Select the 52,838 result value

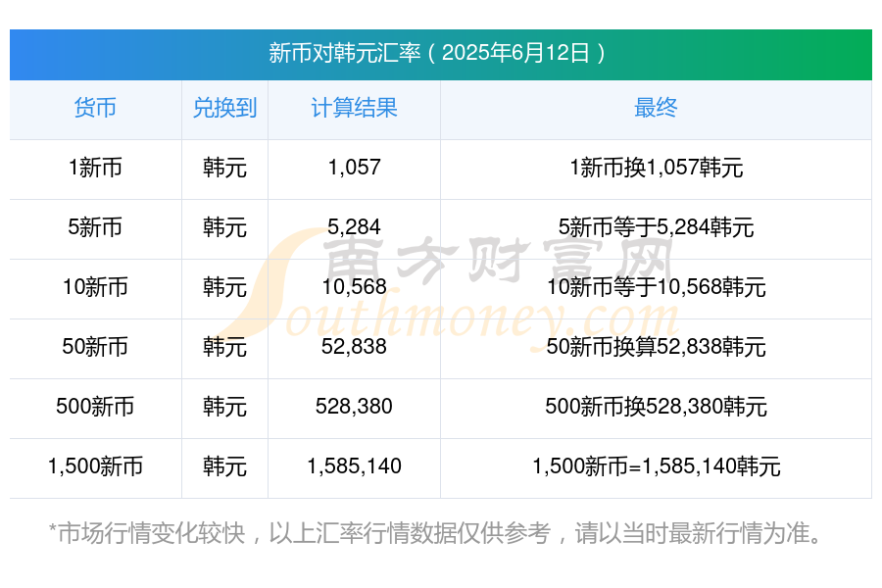click(x=355, y=346)
